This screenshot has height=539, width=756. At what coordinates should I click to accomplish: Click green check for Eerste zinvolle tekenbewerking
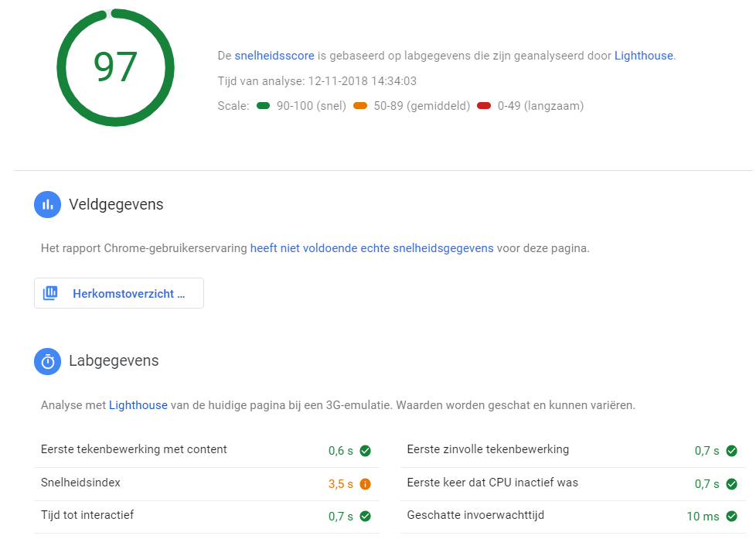[x=731, y=451]
